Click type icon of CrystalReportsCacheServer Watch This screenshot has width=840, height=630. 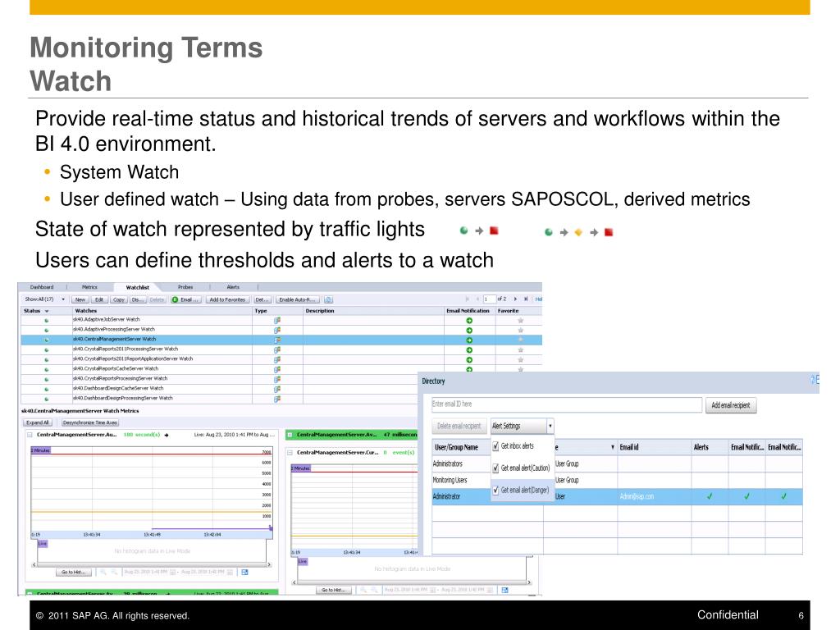[277, 370]
